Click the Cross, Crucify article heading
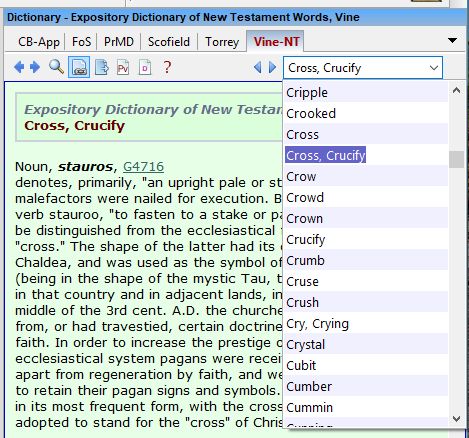Screen dimensions: 469x438 75,126
